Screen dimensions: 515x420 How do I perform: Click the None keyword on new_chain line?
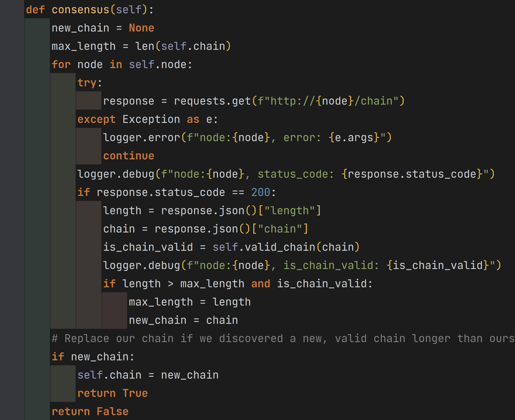pos(141,28)
